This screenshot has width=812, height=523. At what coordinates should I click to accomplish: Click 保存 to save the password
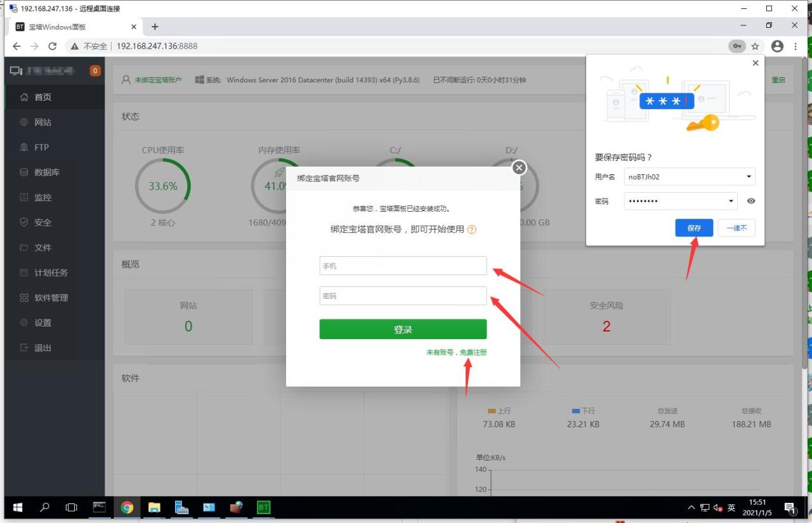[694, 228]
